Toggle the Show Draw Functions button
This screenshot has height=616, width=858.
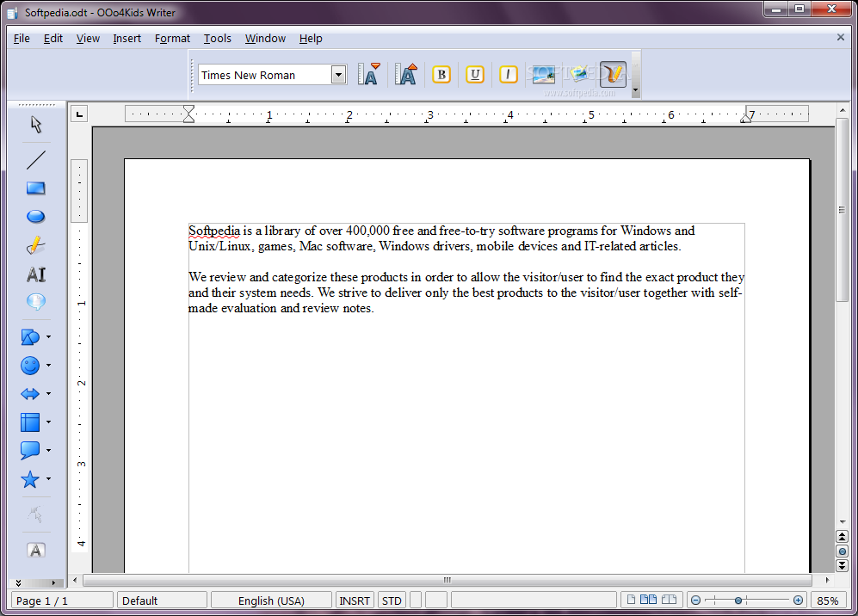click(x=613, y=74)
